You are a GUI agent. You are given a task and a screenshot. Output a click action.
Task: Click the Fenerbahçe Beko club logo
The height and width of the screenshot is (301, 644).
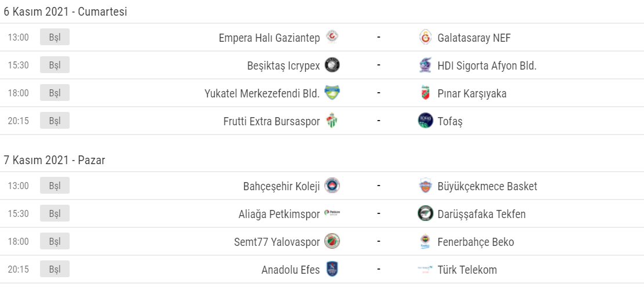tap(425, 242)
